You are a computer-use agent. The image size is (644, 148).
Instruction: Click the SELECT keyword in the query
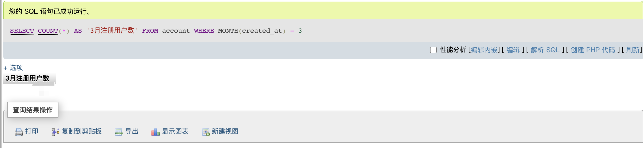[22, 31]
